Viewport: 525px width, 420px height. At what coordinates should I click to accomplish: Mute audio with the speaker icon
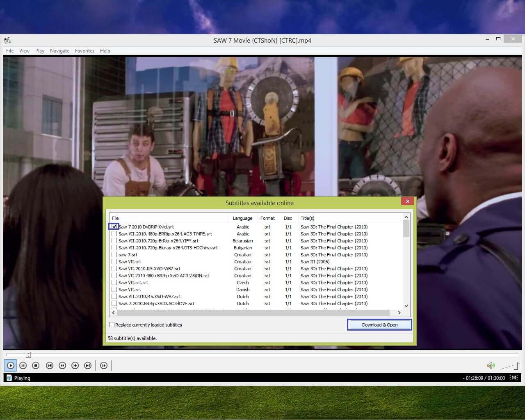coord(491,365)
